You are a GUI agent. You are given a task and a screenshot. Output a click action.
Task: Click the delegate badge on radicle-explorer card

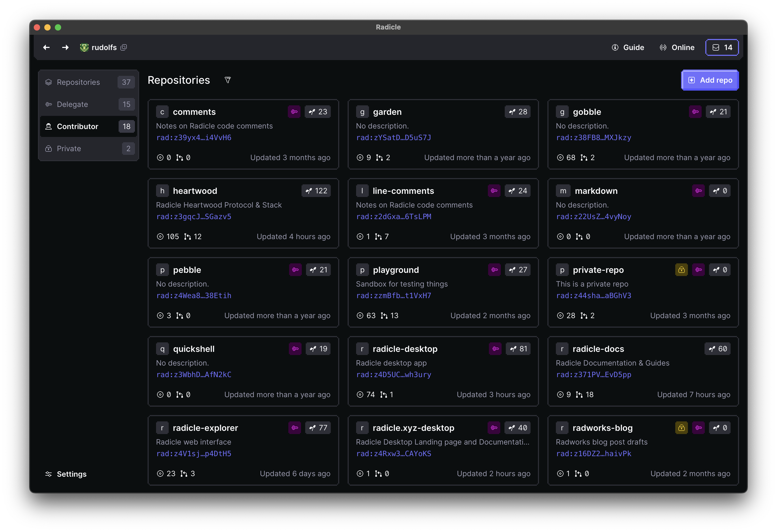(295, 428)
